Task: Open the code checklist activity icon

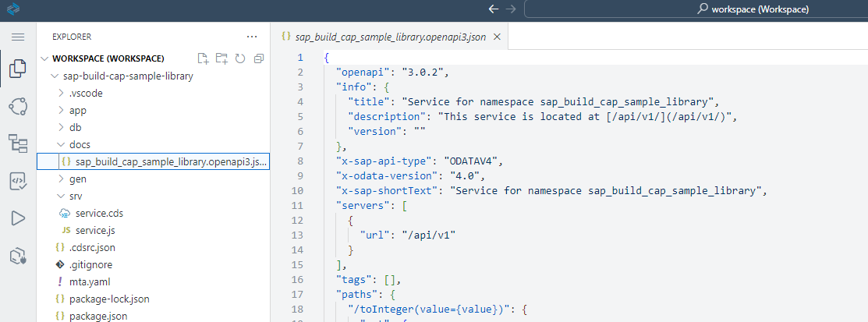Action: [18, 181]
